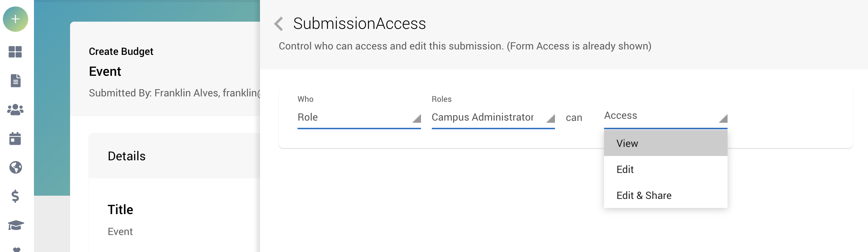This screenshot has height=252, width=868.
Task: Open the calendar icon in sidebar
Action: point(15,138)
